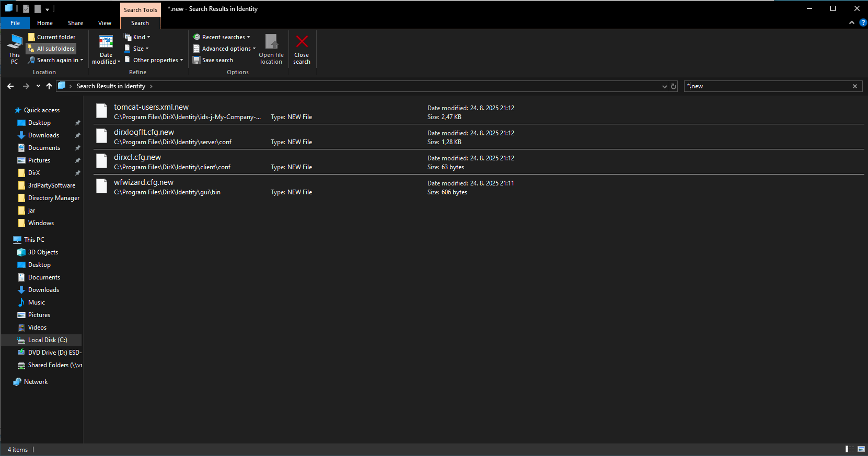This screenshot has width=868, height=456.
Task: Open 3D Objects folder
Action: (43, 252)
